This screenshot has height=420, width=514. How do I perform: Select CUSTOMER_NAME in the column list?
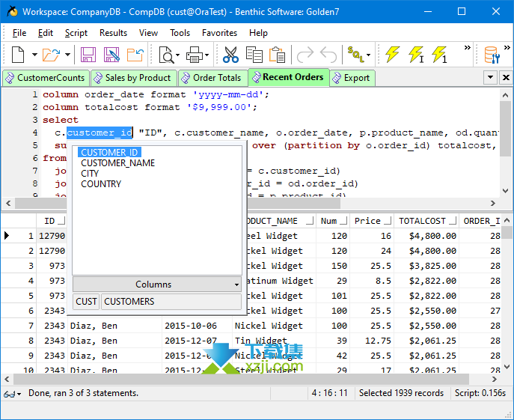point(117,163)
